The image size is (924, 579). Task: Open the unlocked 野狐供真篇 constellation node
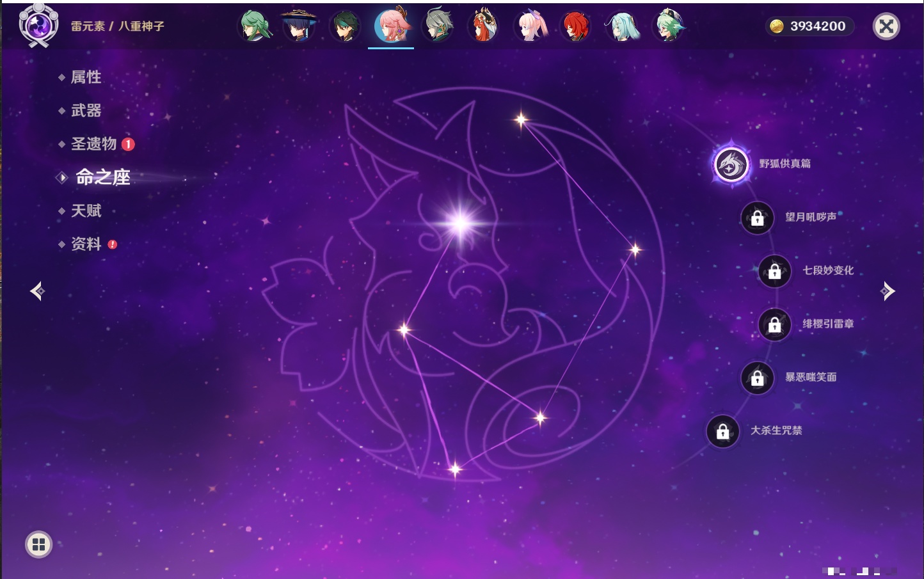coord(731,164)
